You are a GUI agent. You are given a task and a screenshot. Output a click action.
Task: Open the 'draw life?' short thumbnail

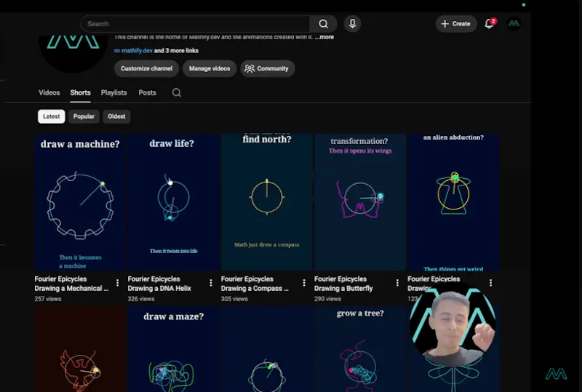tap(173, 202)
